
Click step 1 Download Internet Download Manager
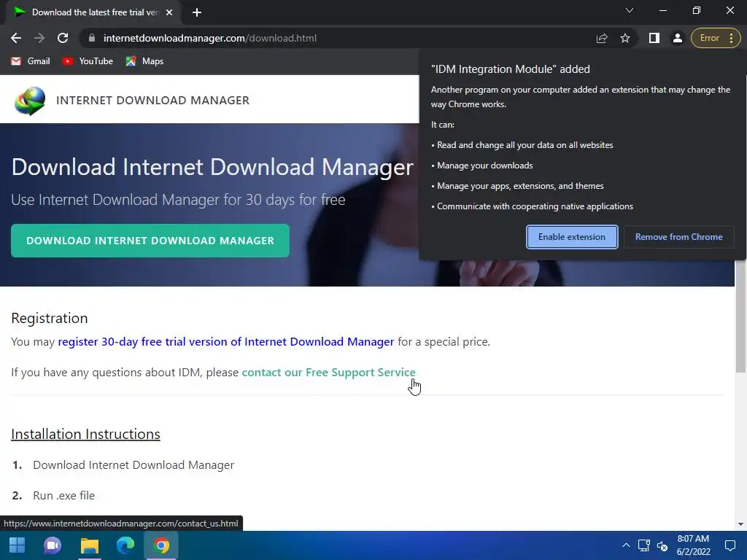tap(133, 464)
